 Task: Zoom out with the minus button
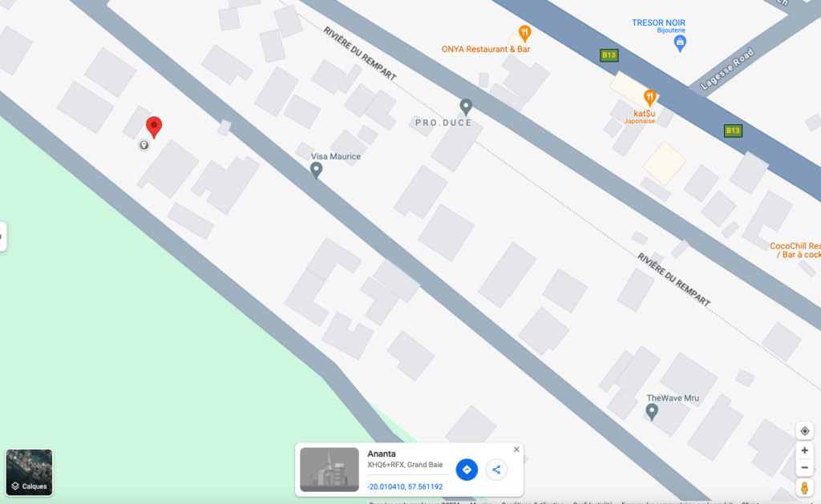[805, 467]
